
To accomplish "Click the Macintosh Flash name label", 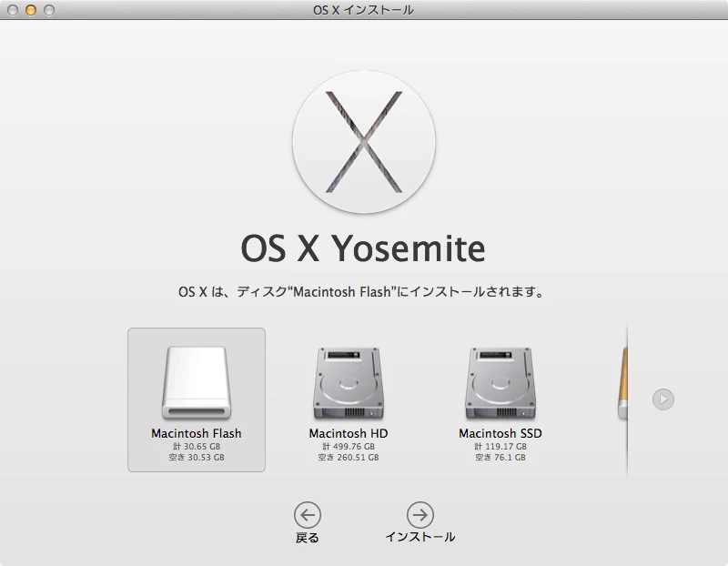I will click(197, 433).
